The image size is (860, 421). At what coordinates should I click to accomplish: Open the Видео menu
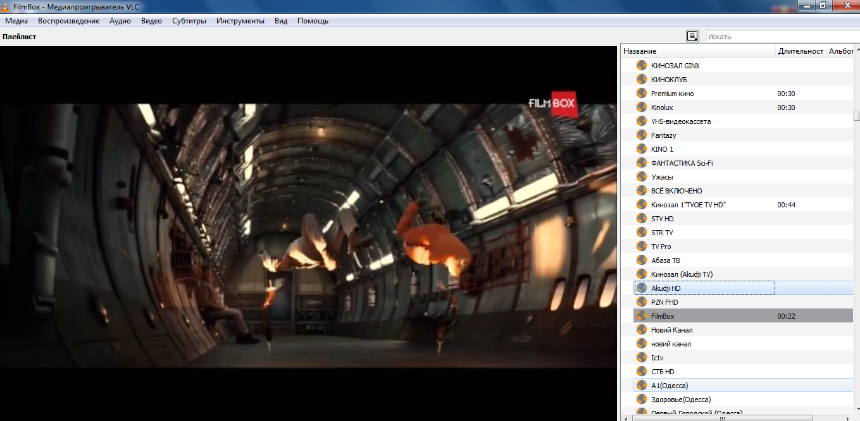pos(151,21)
